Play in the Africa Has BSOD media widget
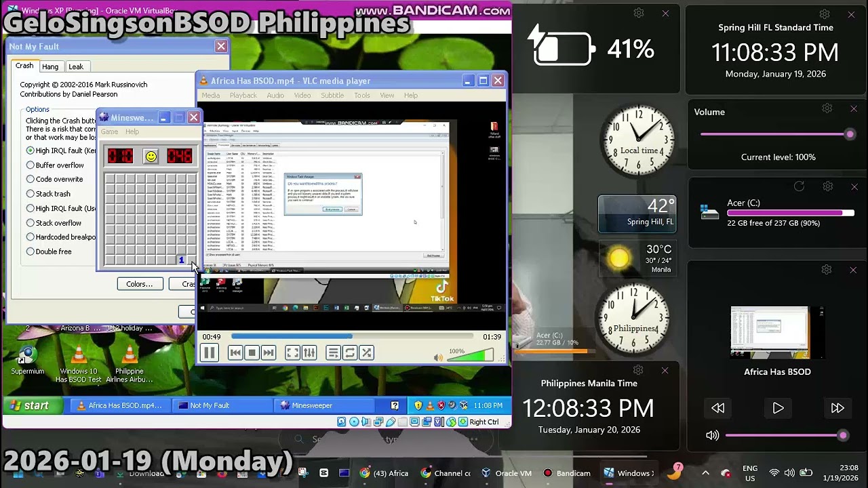Viewport: 868px width, 488px height. 778,408
